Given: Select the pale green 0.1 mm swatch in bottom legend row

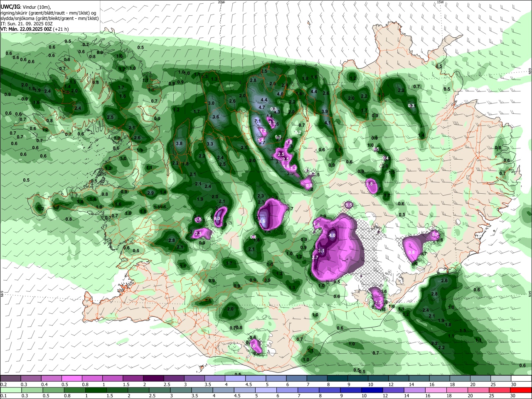Looking at the screenshot, I should tap(10, 390).
